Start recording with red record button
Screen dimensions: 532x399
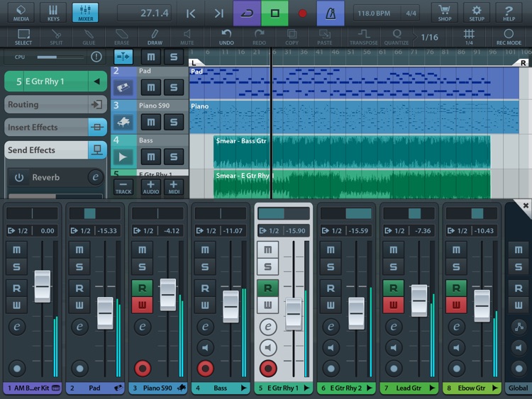pos(302,13)
